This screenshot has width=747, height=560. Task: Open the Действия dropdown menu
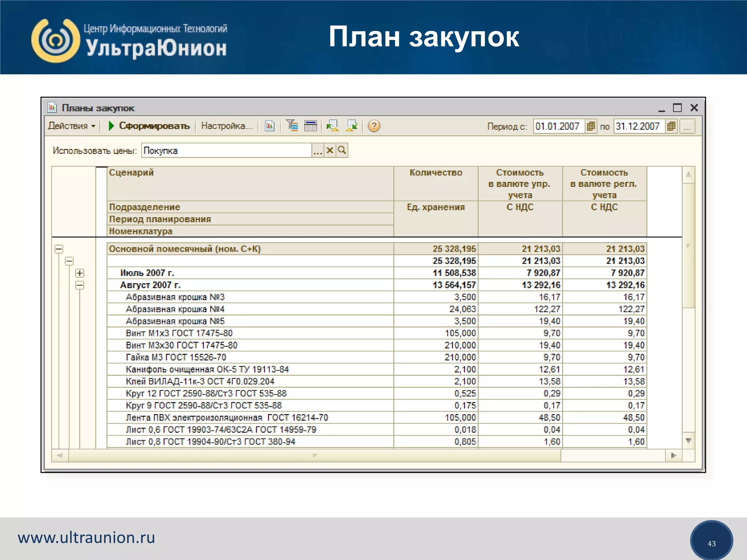click(x=71, y=126)
